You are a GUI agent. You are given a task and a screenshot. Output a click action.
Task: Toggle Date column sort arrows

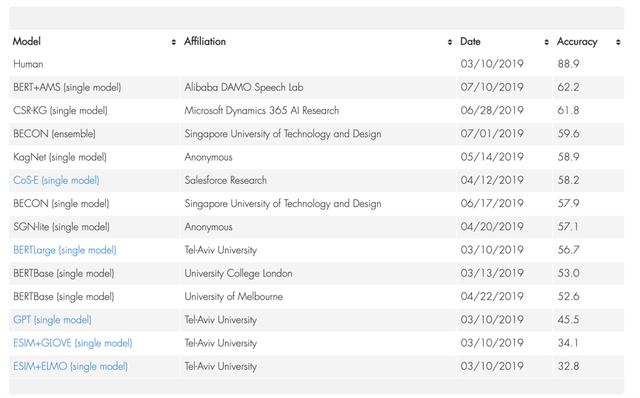[547, 42]
